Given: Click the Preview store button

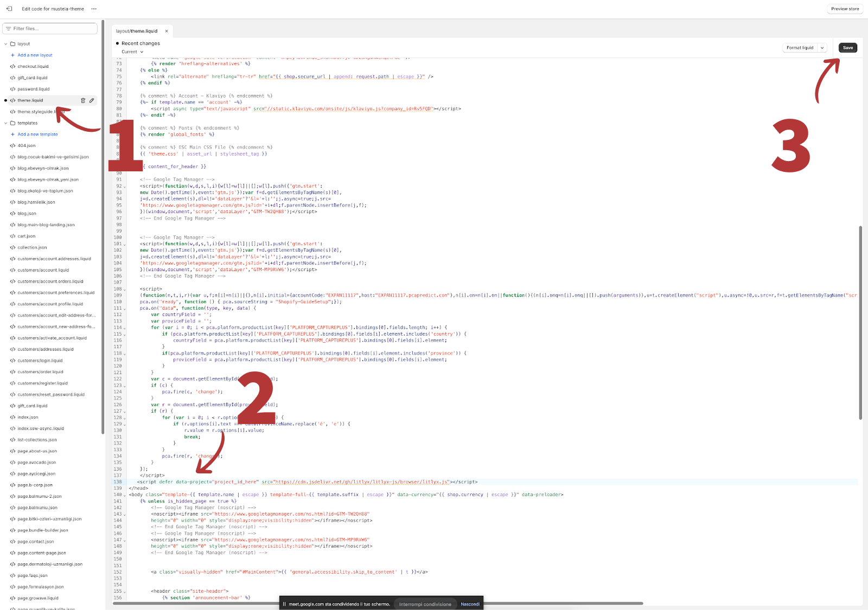Looking at the screenshot, I should point(845,9).
